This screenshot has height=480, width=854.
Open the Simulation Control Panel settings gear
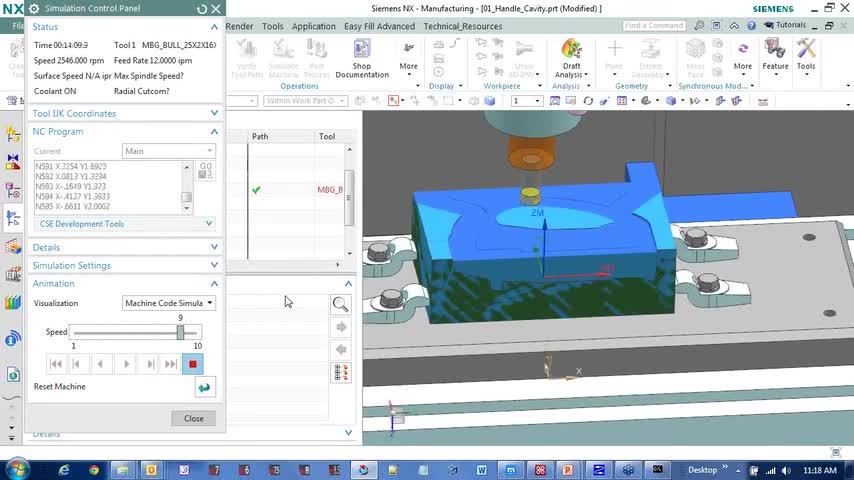pos(34,9)
